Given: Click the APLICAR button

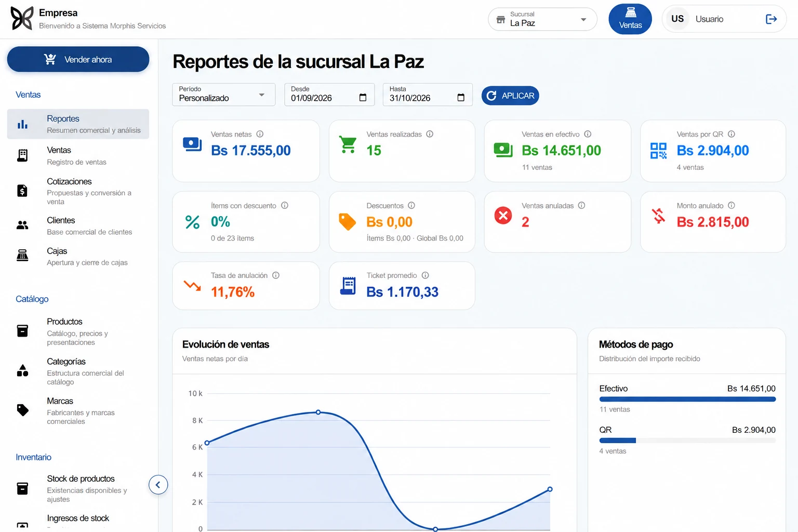Looking at the screenshot, I should pyautogui.click(x=510, y=96).
